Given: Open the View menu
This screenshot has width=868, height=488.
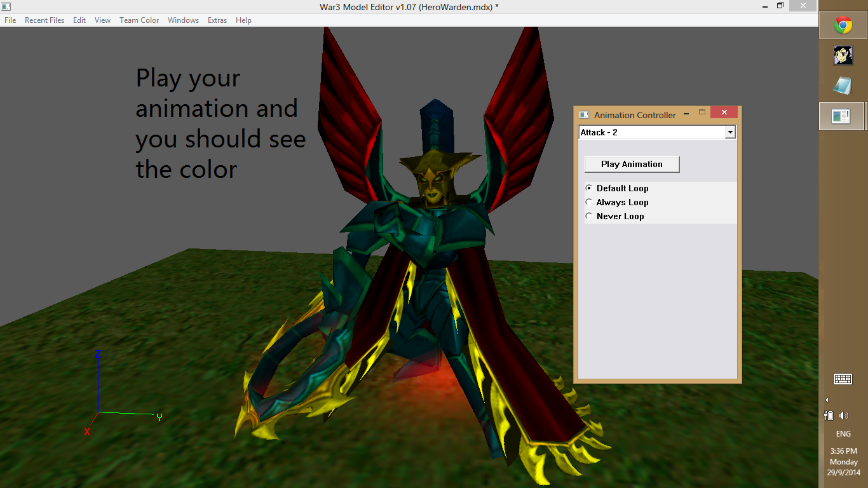Looking at the screenshot, I should 102,20.
